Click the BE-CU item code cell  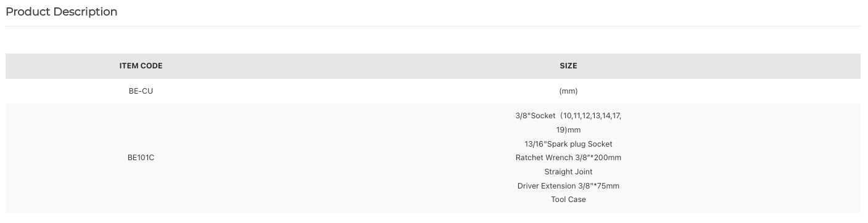[141, 91]
